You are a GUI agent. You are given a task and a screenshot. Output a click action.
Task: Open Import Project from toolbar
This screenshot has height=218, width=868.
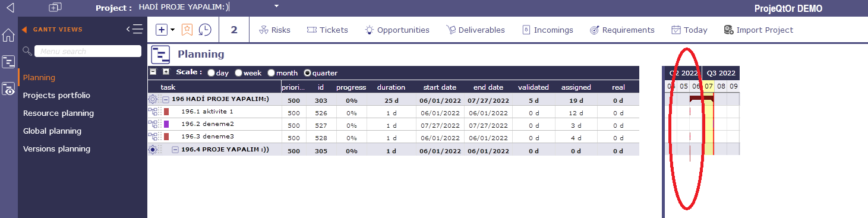click(758, 30)
